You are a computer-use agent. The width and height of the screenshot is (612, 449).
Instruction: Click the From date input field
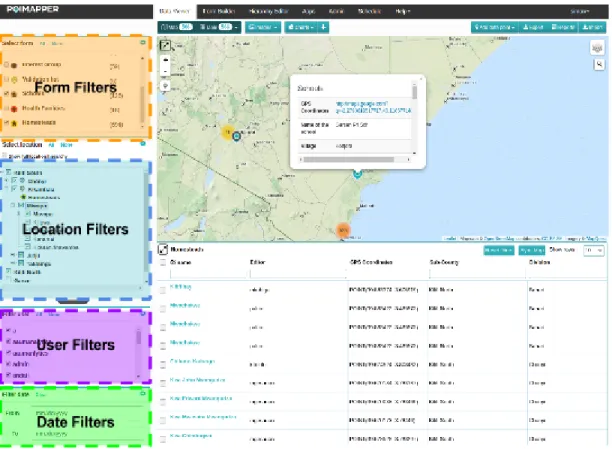coord(88,412)
